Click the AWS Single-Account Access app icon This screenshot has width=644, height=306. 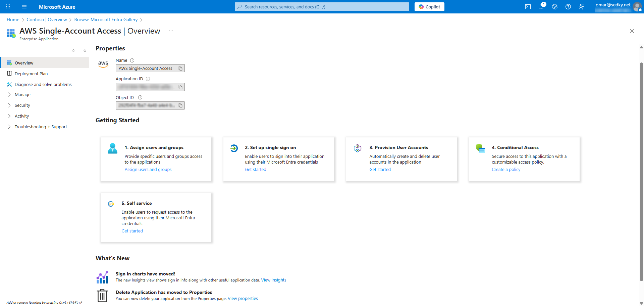(x=11, y=33)
